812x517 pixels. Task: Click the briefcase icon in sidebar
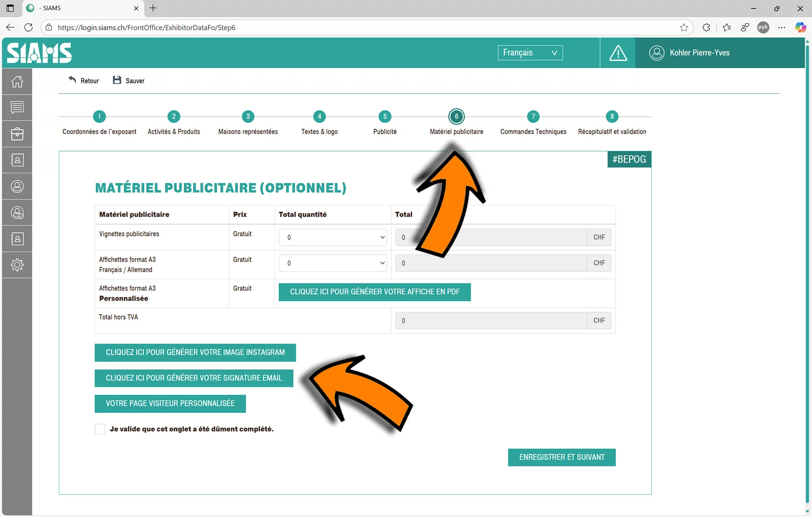(x=17, y=134)
